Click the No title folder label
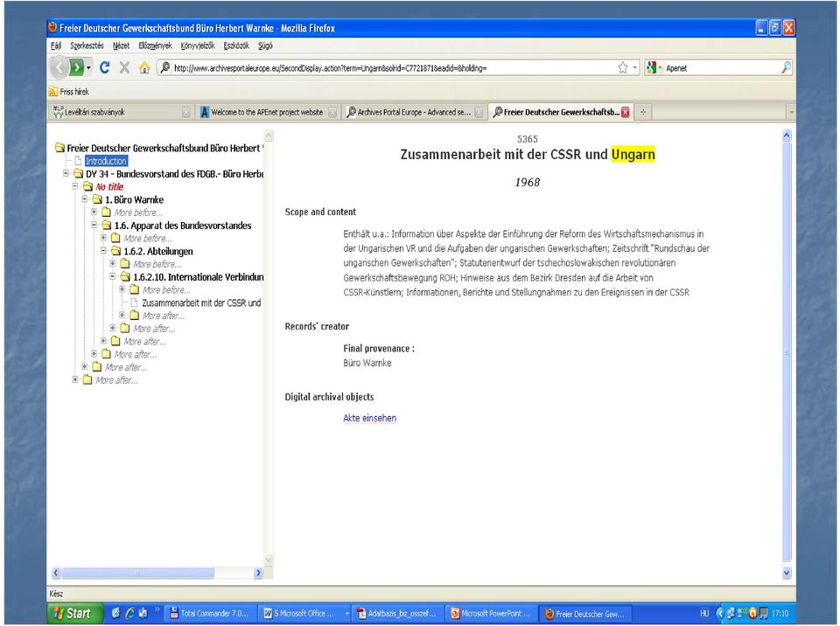The image size is (840, 626). point(109,186)
